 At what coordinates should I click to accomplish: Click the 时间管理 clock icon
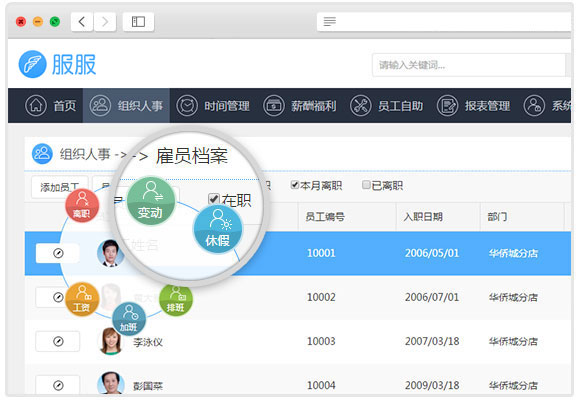187,105
